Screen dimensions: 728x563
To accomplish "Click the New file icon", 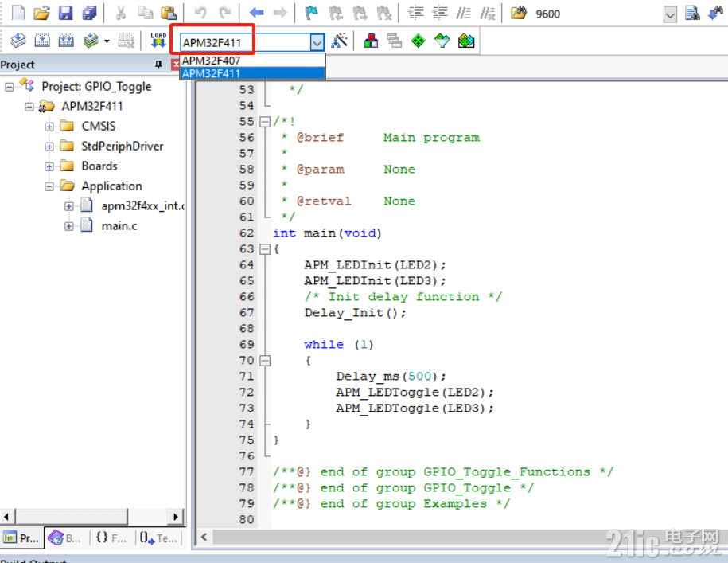I will click(x=18, y=13).
